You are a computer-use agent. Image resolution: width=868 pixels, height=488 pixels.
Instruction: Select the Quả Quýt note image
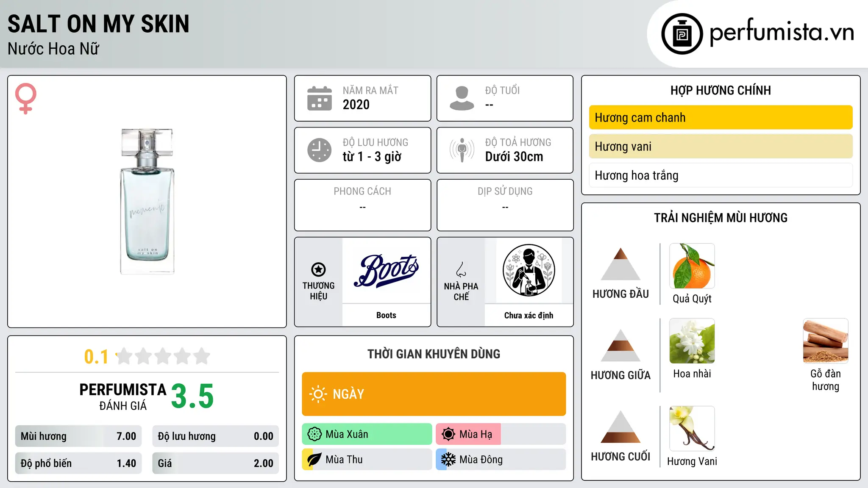pyautogui.click(x=692, y=266)
